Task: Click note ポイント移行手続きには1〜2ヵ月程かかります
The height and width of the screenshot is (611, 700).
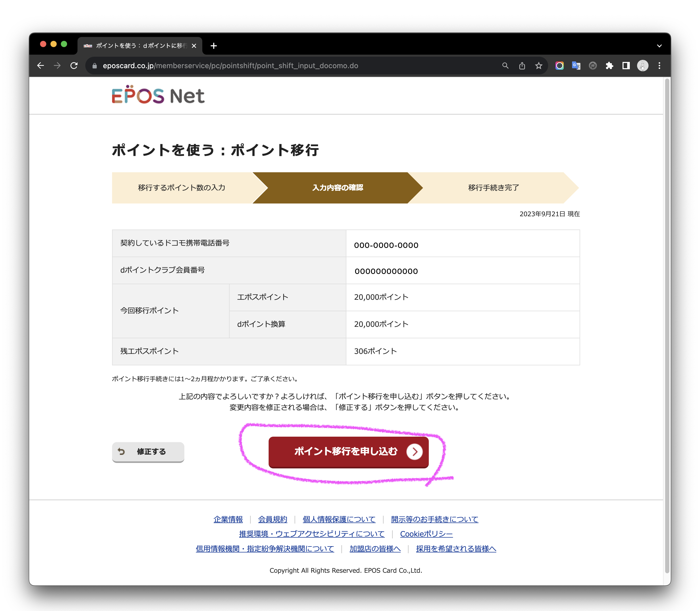Action: 206,379
